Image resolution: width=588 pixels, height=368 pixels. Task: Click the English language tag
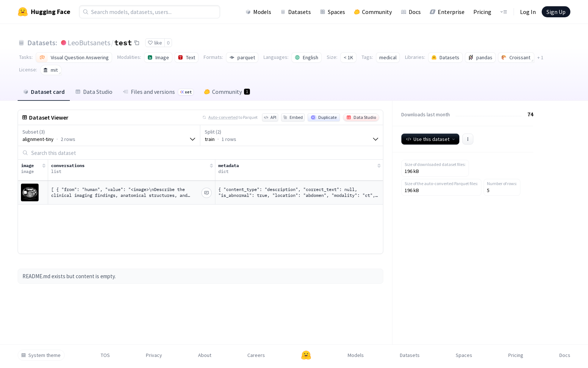click(306, 57)
